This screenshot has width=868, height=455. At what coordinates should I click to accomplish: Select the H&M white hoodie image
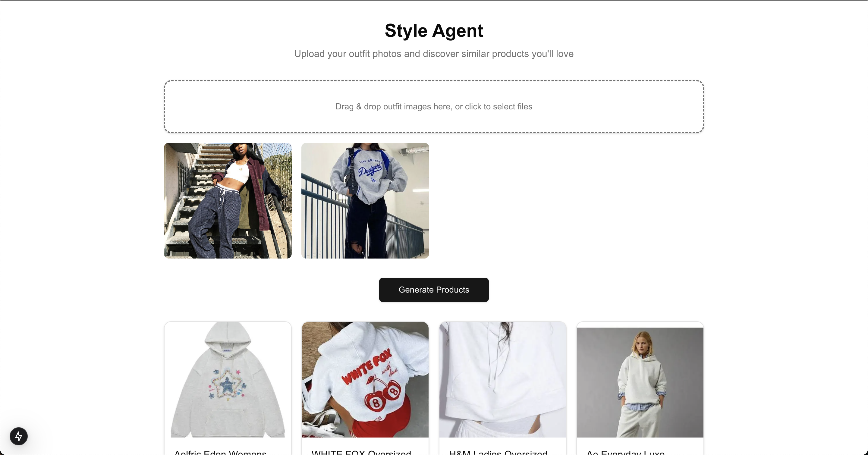click(x=502, y=380)
